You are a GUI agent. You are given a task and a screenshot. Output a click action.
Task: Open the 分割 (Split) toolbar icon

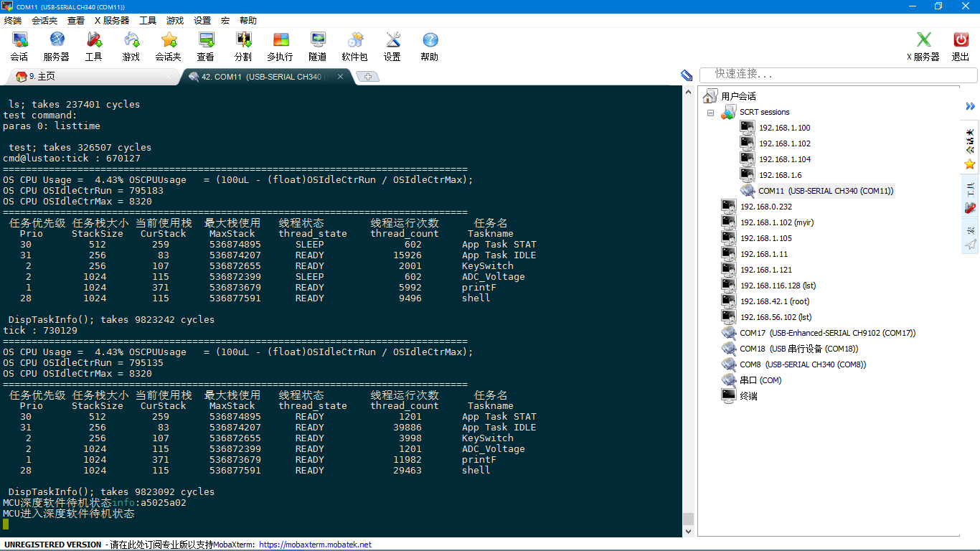tap(243, 46)
